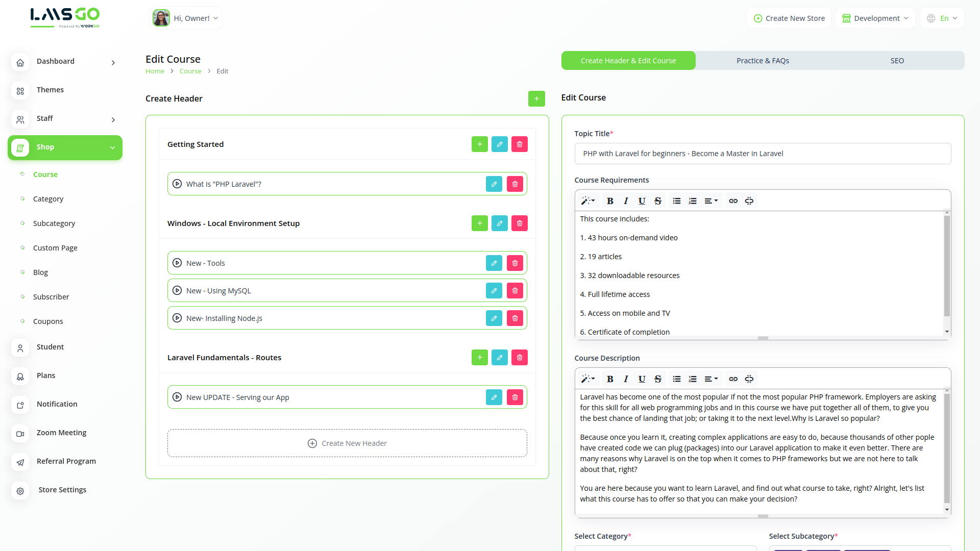Open the En language dropdown
Viewport: 980px width, 551px height.
click(x=942, y=18)
